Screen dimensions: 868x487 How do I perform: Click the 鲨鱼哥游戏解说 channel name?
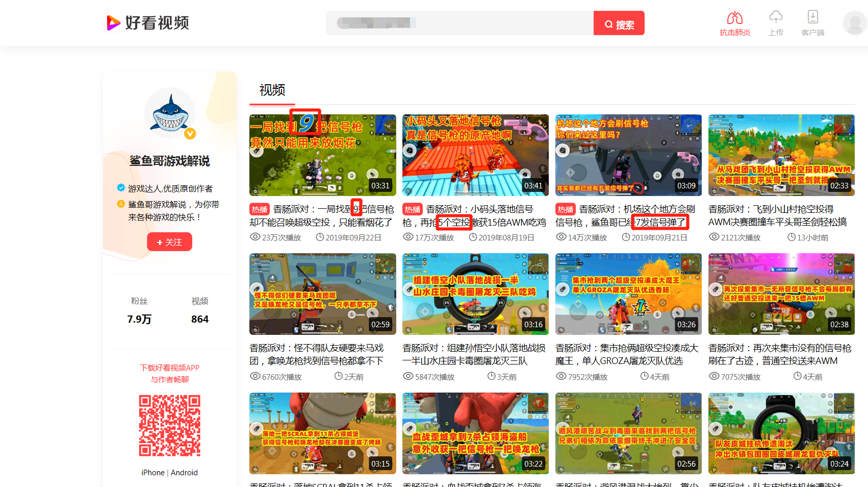click(x=170, y=161)
